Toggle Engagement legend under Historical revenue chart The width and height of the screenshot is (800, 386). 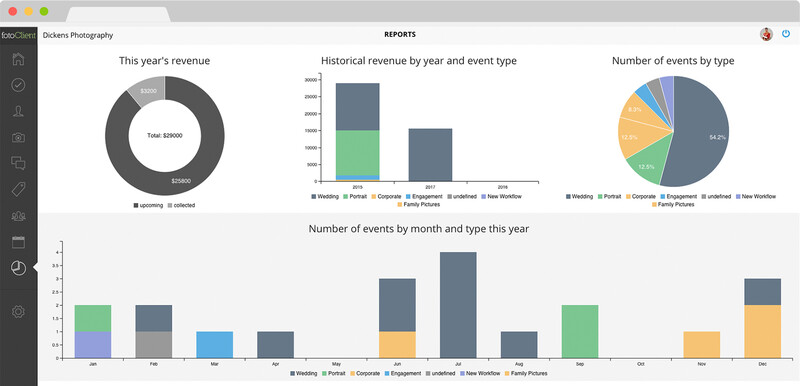point(424,196)
